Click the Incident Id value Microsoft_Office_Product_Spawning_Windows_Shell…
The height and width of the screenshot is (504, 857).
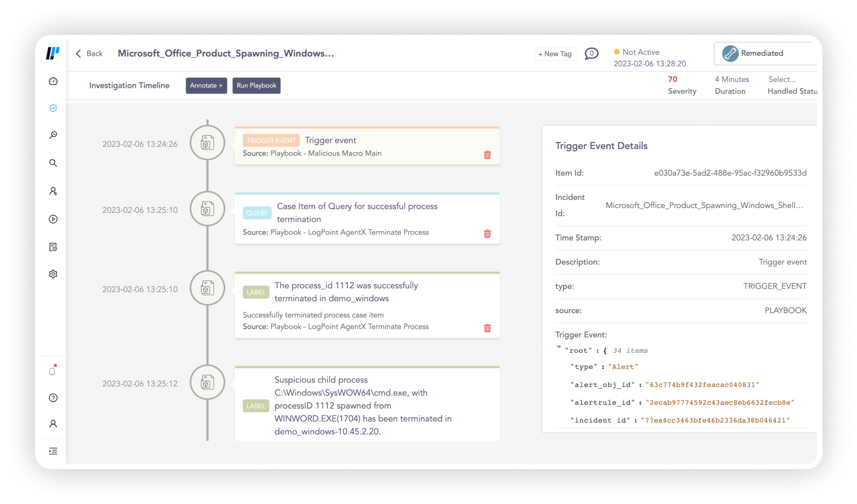coord(705,205)
